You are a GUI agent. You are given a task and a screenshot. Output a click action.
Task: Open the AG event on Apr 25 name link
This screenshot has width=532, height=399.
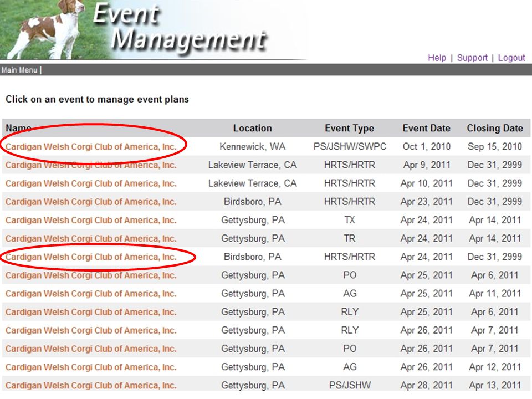pyautogui.click(x=91, y=293)
